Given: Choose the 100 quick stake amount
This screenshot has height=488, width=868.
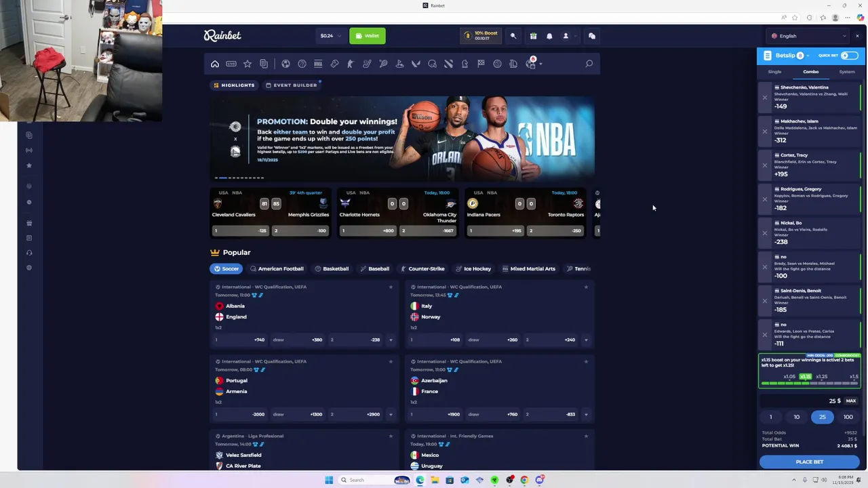Looking at the screenshot, I should 848,417.
